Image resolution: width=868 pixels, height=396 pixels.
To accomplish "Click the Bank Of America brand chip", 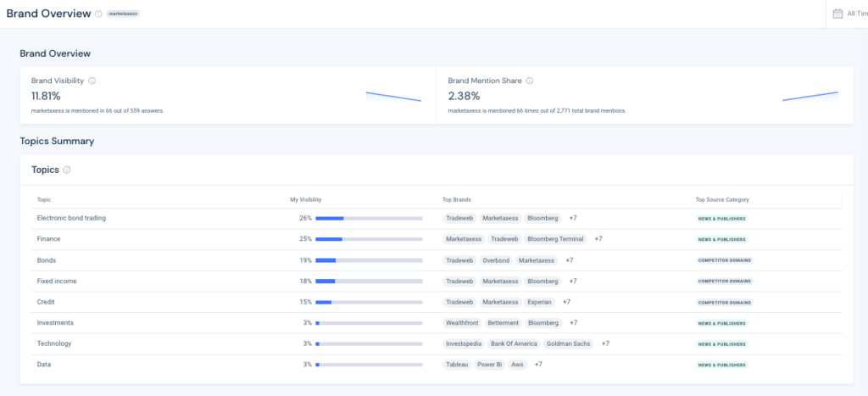I will pyautogui.click(x=515, y=344).
